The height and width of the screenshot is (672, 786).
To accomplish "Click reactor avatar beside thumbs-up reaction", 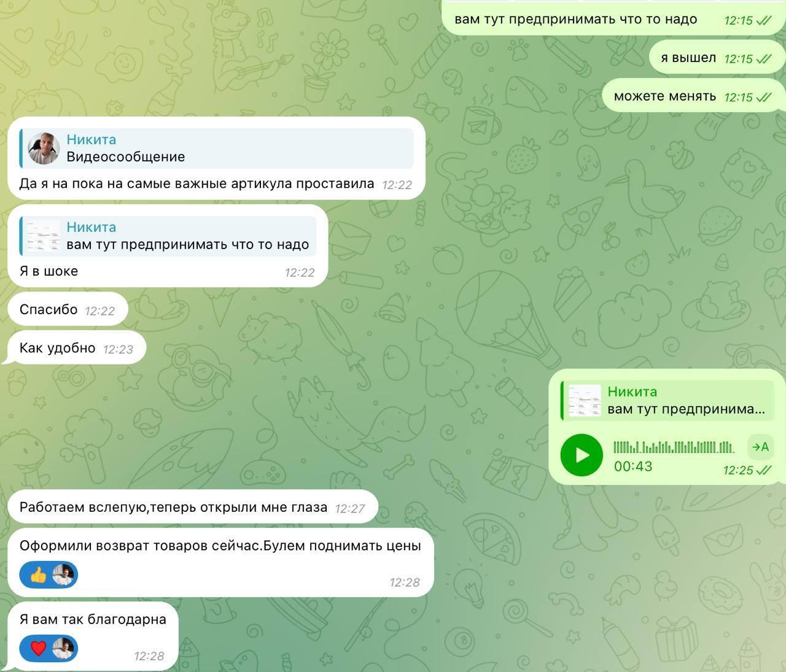I will (x=63, y=575).
